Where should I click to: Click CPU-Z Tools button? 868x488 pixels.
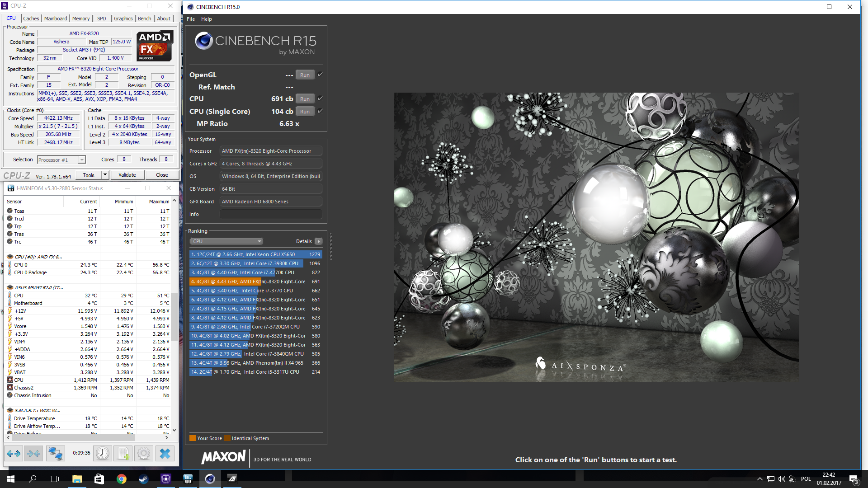tap(89, 175)
